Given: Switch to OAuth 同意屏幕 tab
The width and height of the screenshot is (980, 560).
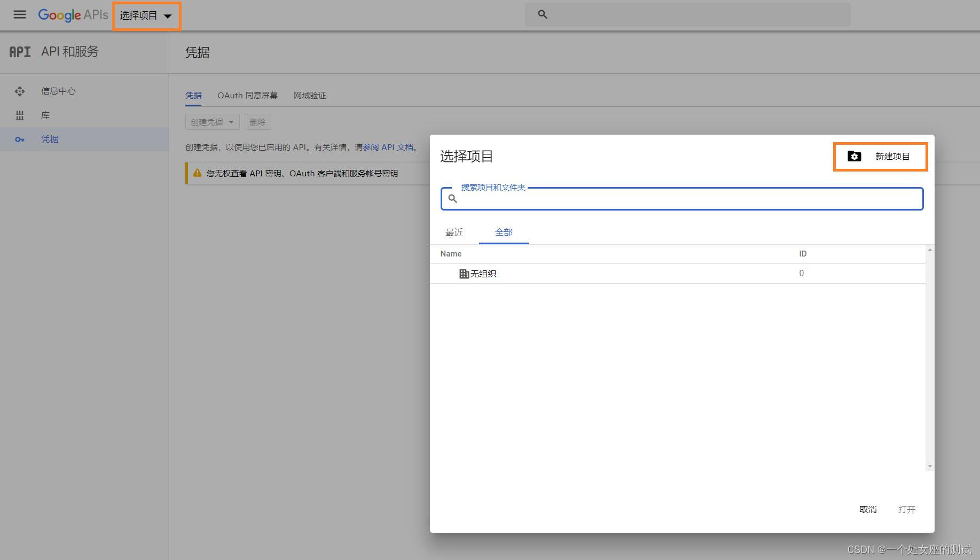Looking at the screenshot, I should pyautogui.click(x=247, y=95).
